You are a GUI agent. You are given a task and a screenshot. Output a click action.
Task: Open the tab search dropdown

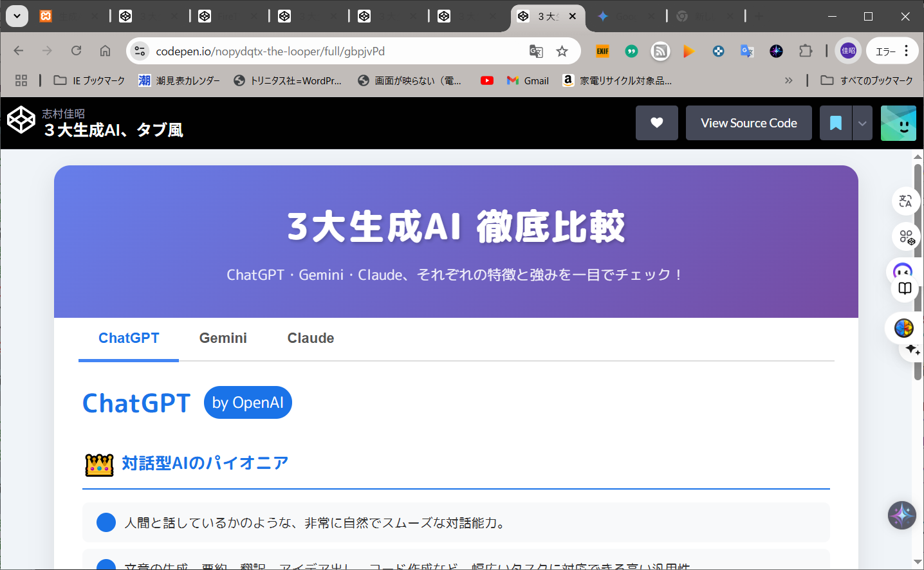[x=17, y=16]
